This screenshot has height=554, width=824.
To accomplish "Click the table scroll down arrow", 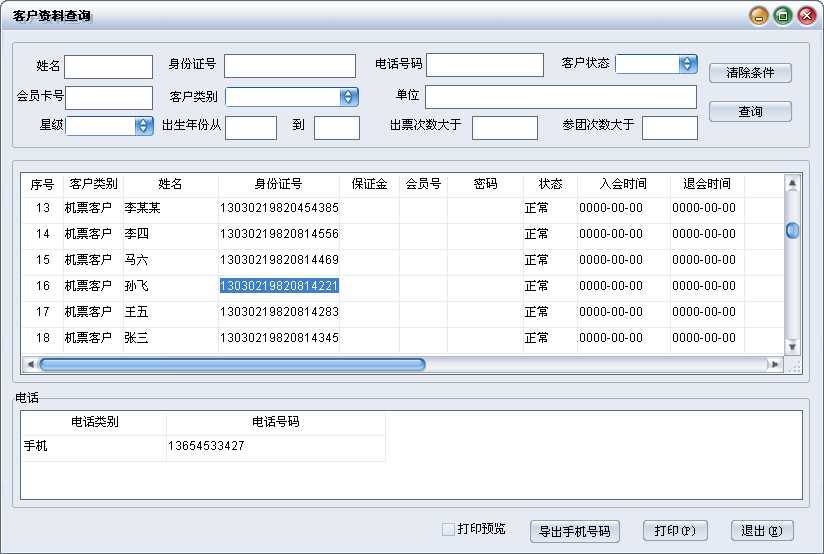I will click(792, 346).
